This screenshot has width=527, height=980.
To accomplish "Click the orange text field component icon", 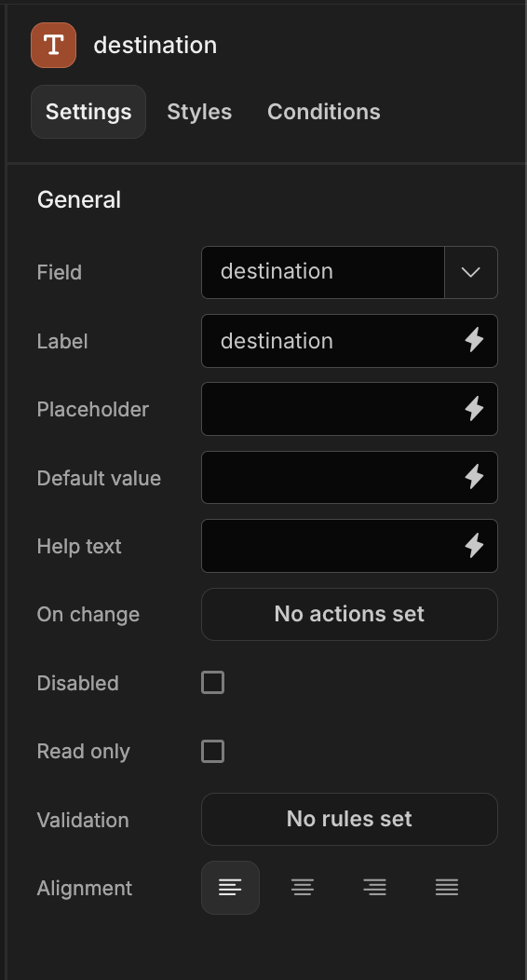I will coord(54,45).
